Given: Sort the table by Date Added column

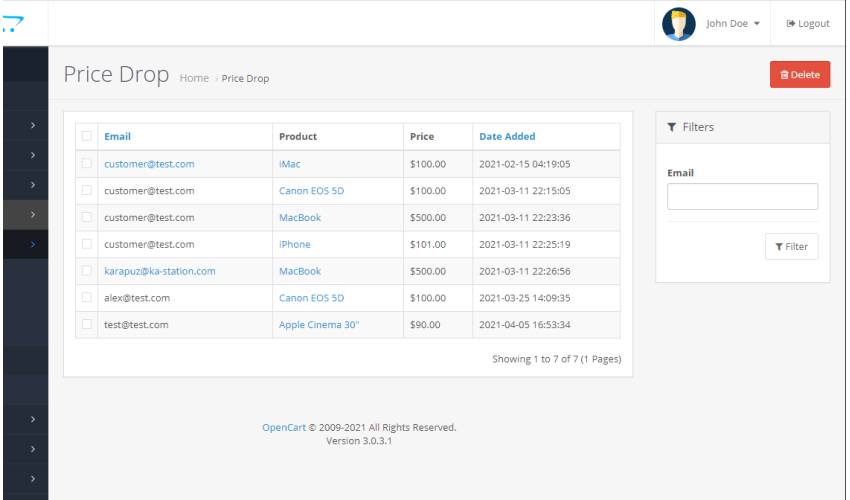Looking at the screenshot, I should click(507, 137).
